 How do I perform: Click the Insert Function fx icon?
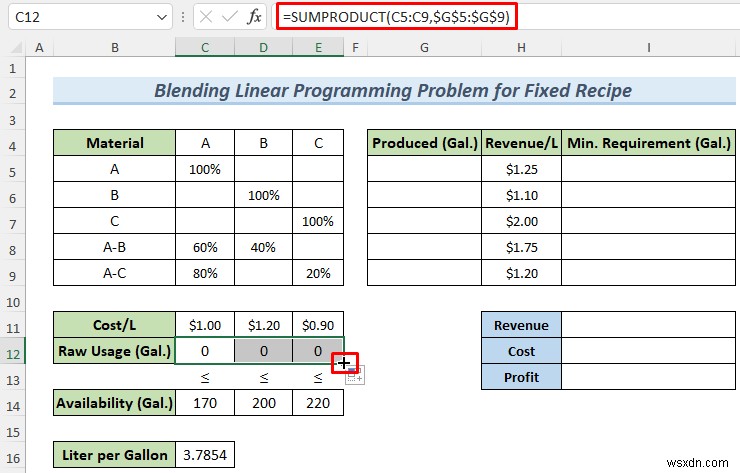point(254,17)
